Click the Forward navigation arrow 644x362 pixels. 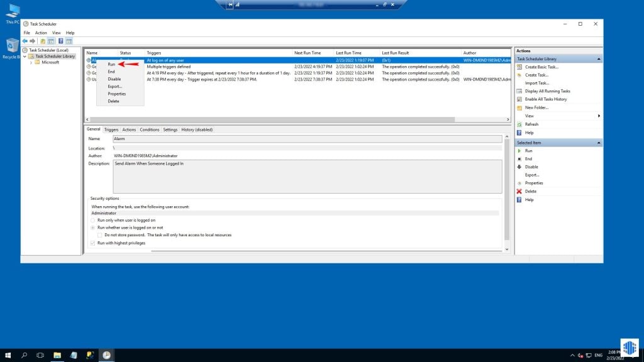[x=32, y=41]
